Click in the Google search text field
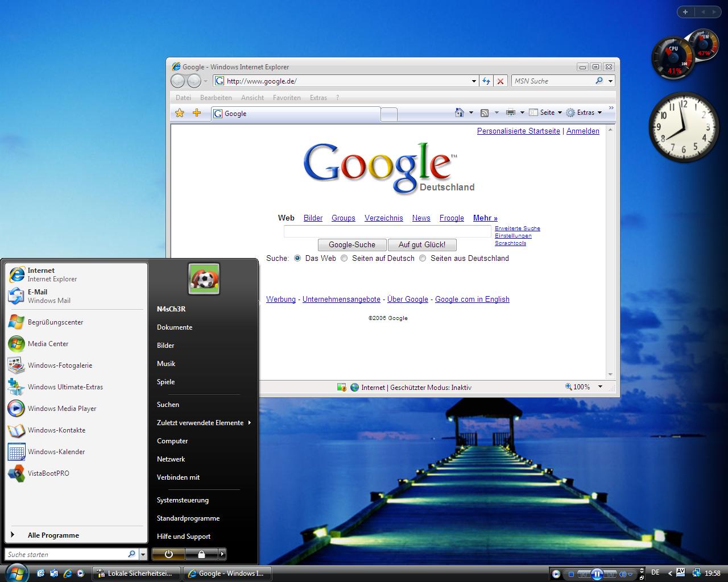This screenshot has width=728, height=582. tap(387, 231)
